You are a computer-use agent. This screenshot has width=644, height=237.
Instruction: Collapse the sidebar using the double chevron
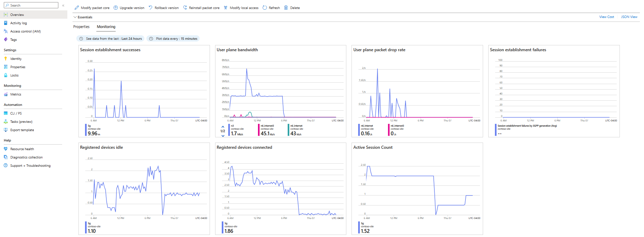pos(63,6)
